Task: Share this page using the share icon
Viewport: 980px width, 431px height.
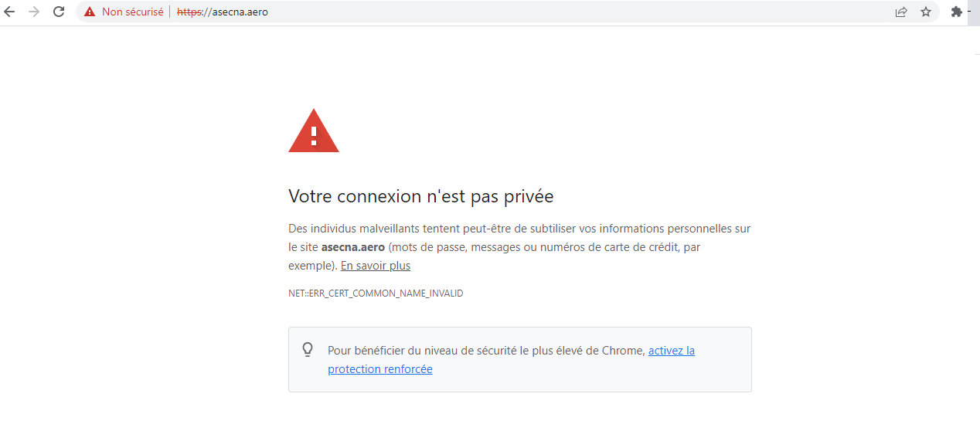Action: click(x=901, y=12)
